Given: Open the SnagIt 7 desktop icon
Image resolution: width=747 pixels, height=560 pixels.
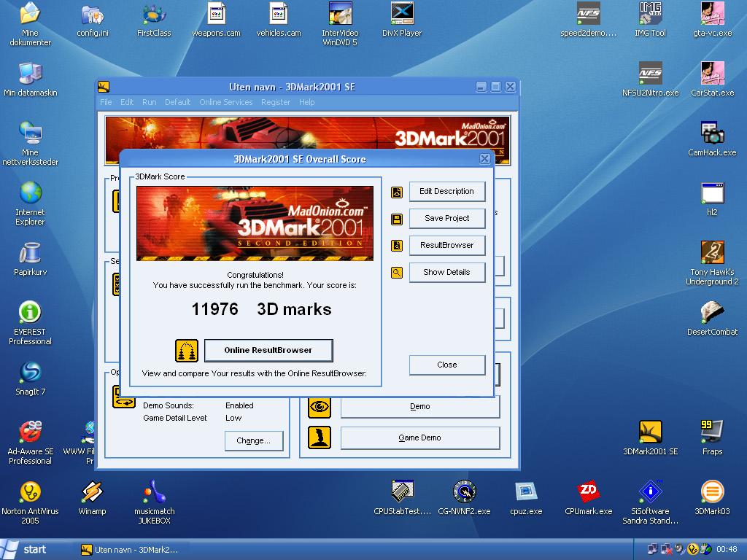Looking at the screenshot, I should [x=30, y=378].
